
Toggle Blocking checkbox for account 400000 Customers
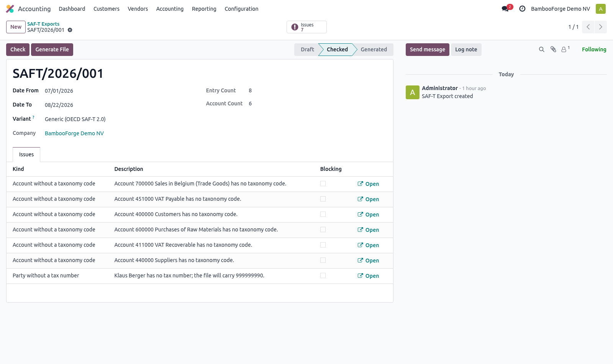click(323, 214)
